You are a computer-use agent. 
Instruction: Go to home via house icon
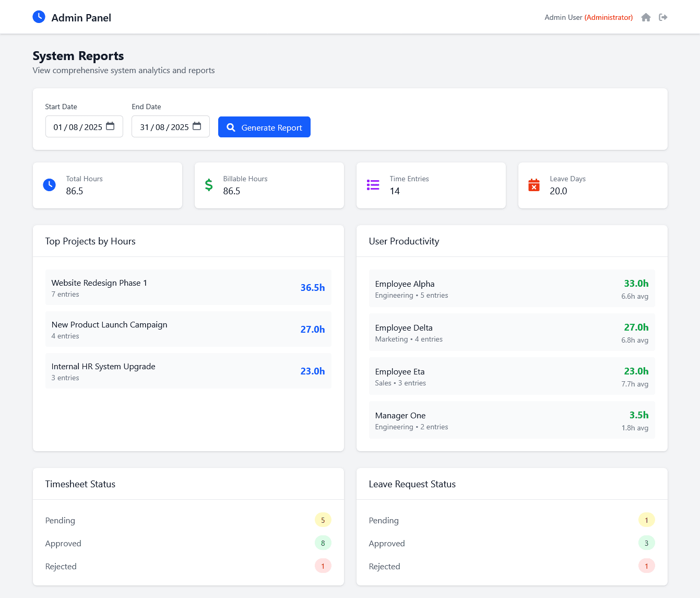tap(646, 18)
